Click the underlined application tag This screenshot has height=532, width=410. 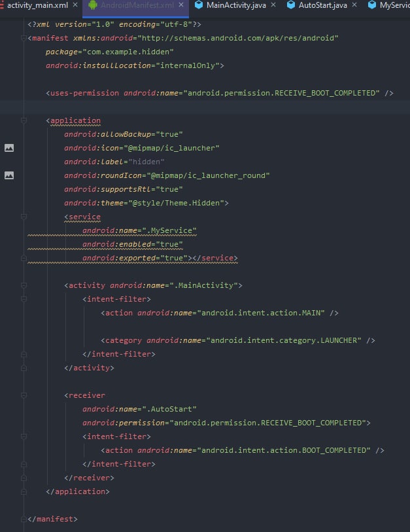coord(75,120)
